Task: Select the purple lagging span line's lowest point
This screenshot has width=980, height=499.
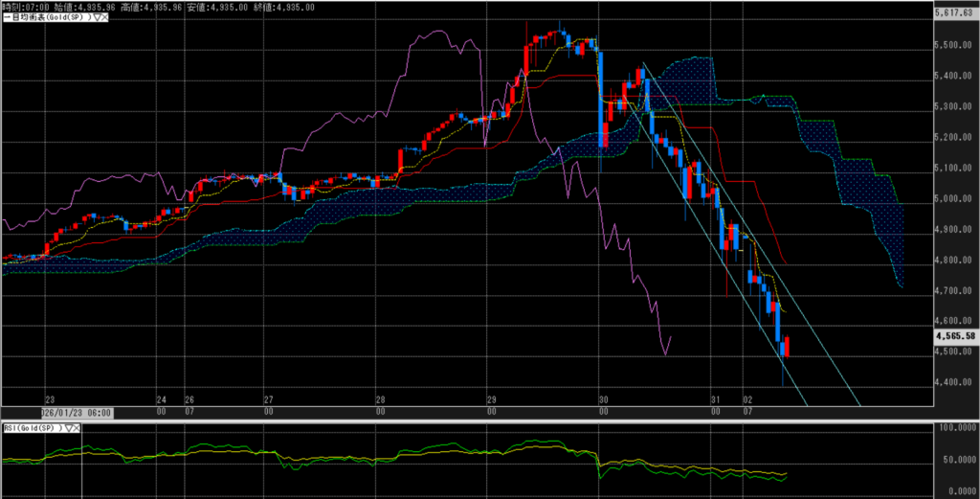Action: coord(665,354)
